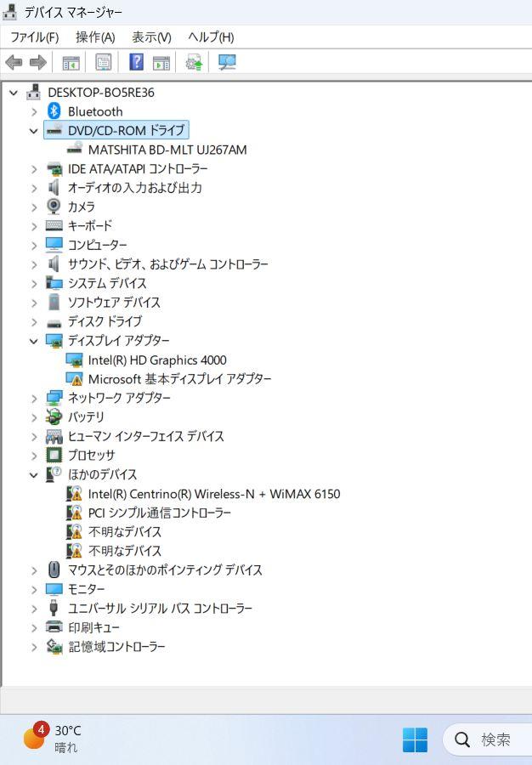Select モニター category
The width and height of the screenshot is (532, 765).
[x=86, y=589]
